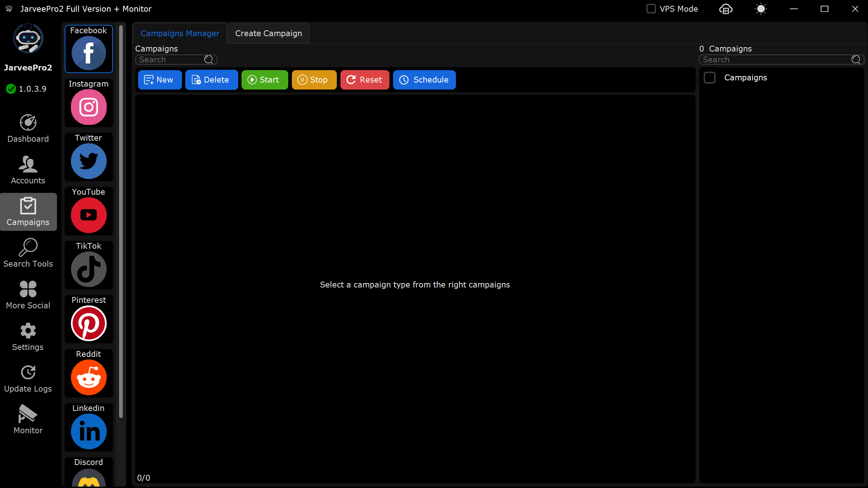The width and height of the screenshot is (868, 488).
Task: Choose the Twitter platform icon
Action: coord(89,157)
